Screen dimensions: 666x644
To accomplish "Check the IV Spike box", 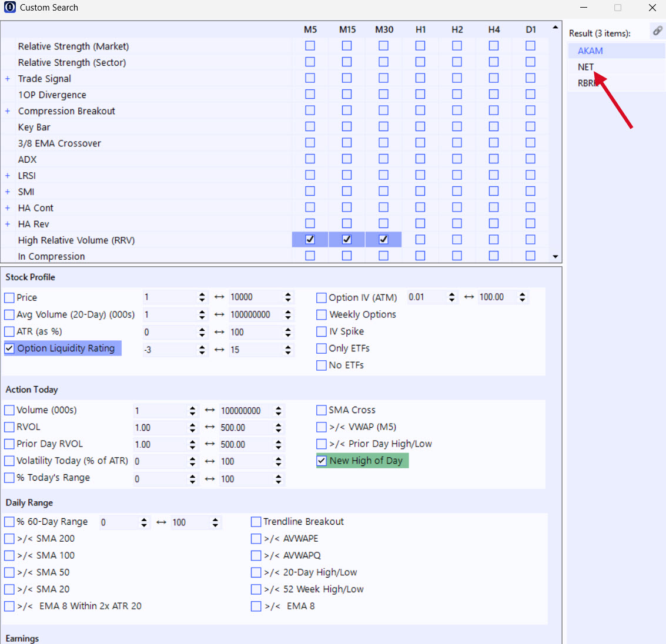I will [x=322, y=331].
